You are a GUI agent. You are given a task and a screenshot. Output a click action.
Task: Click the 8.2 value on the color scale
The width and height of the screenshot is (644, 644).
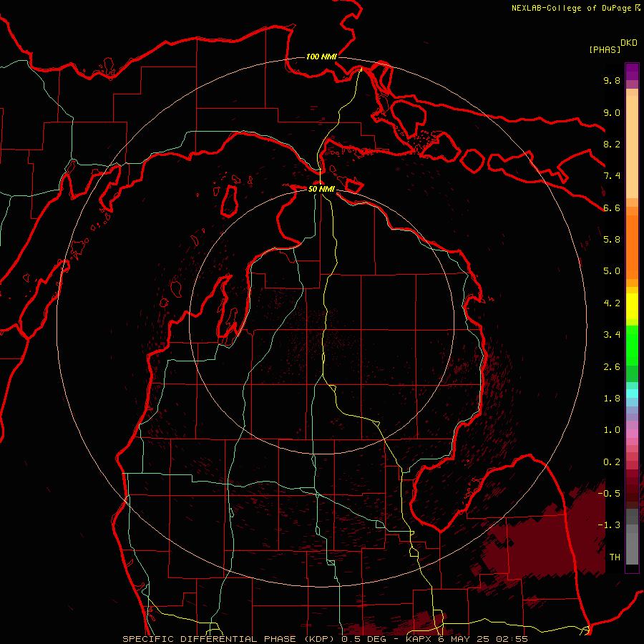click(x=612, y=144)
